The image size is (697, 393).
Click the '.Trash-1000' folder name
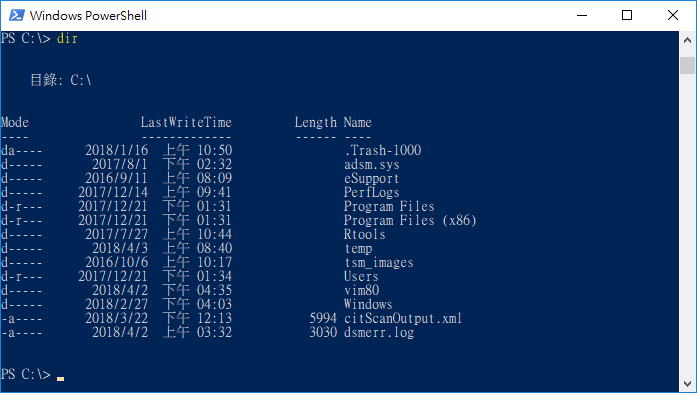tap(383, 150)
